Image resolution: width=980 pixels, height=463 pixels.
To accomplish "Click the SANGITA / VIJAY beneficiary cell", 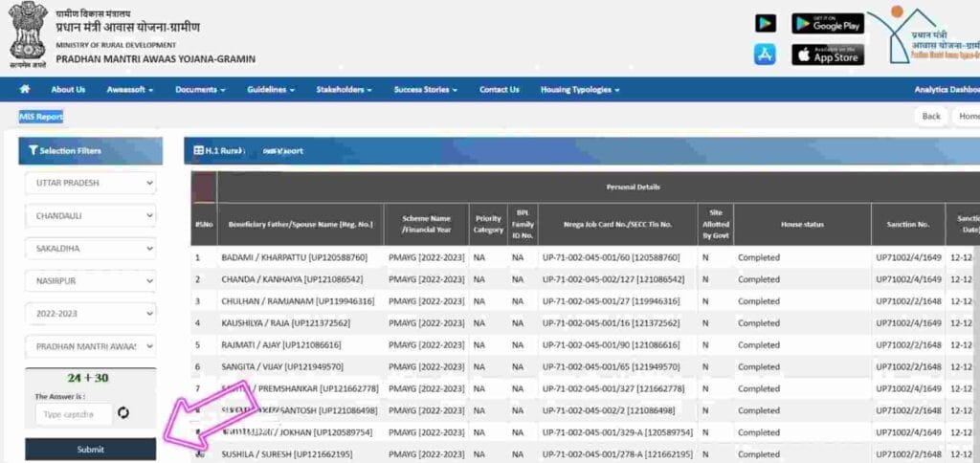I will (301, 366).
